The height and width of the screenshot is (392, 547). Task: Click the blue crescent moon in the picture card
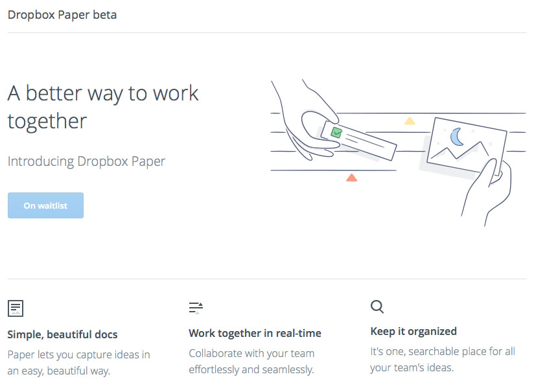(x=457, y=137)
